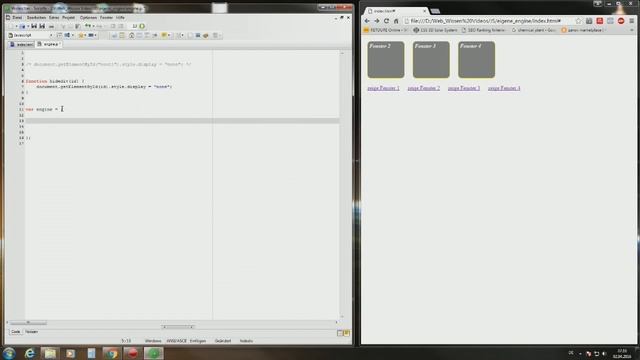
Task: Reload the page in the browser
Action: click(x=387, y=21)
